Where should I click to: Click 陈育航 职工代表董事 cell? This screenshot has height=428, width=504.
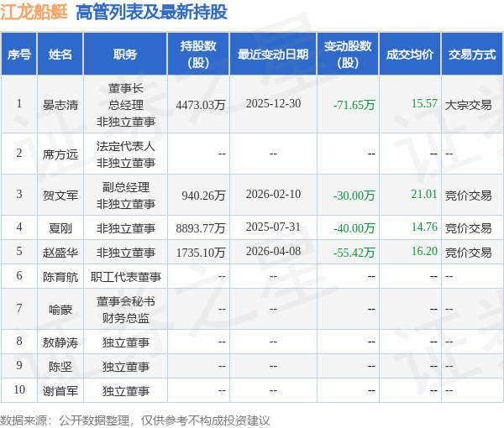pyautogui.click(x=125, y=276)
